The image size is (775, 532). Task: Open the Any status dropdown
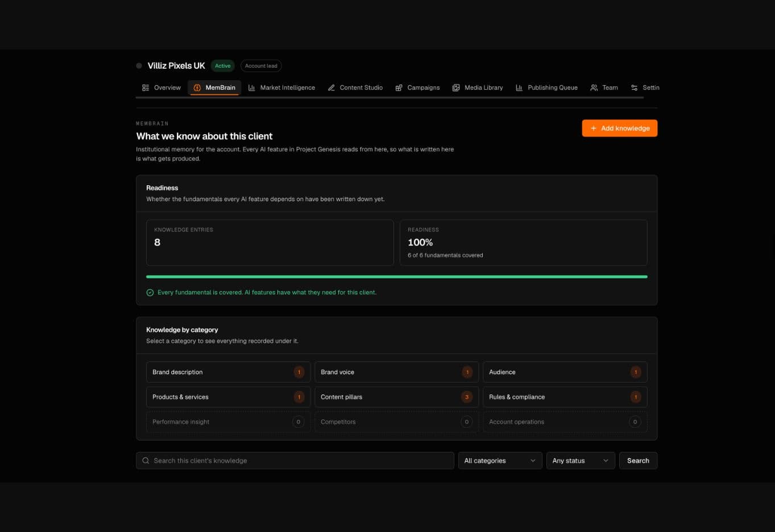[581, 460]
